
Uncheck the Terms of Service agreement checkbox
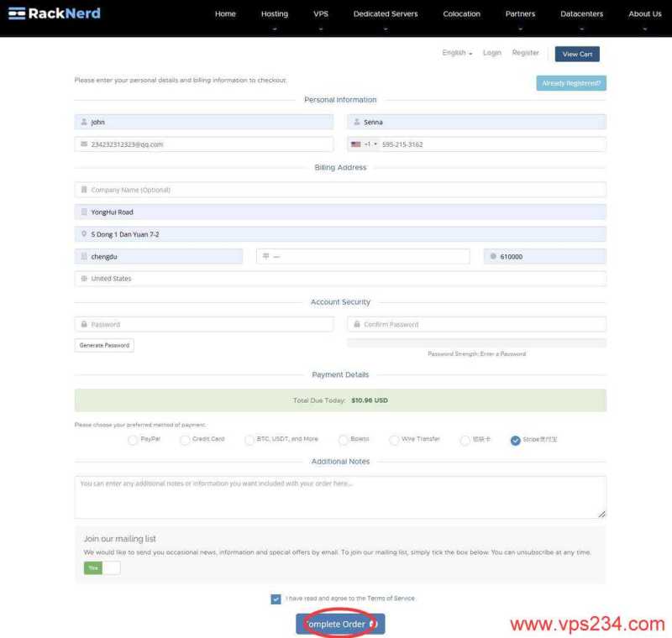(x=276, y=599)
